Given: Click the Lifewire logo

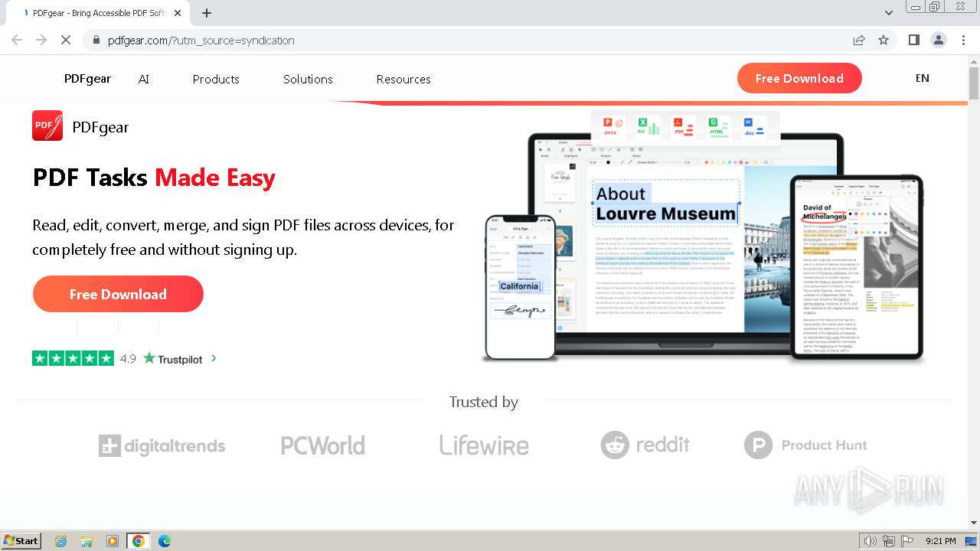Looking at the screenshot, I should [484, 445].
